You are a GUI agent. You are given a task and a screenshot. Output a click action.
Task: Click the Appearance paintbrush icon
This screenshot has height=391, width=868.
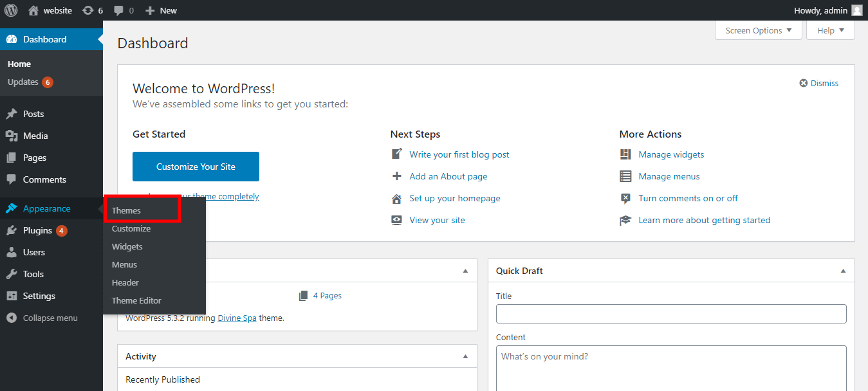coord(12,208)
